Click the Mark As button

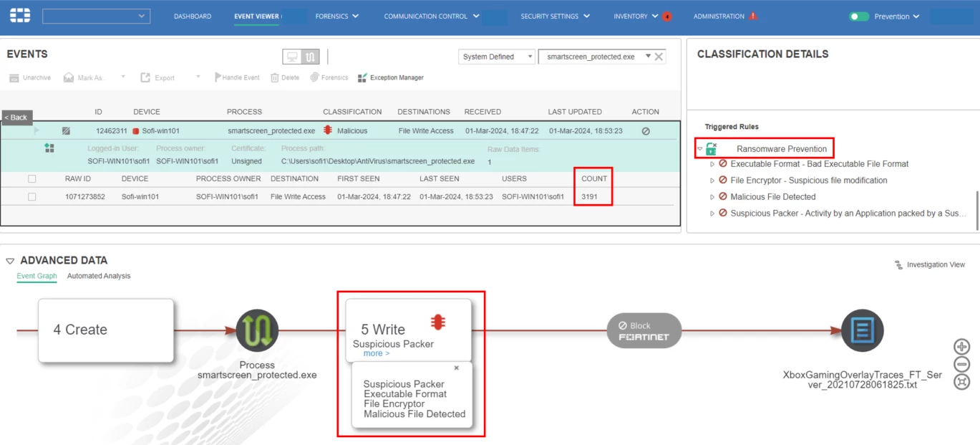tap(84, 77)
